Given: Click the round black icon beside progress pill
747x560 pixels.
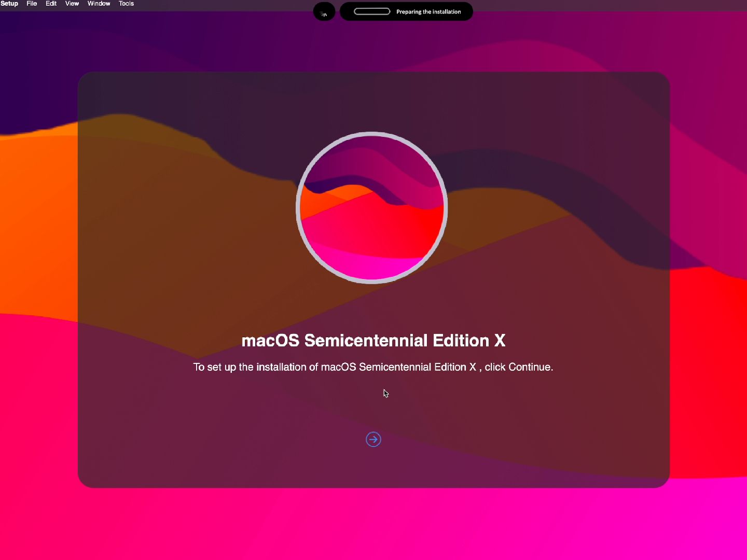Looking at the screenshot, I should pos(324,11).
